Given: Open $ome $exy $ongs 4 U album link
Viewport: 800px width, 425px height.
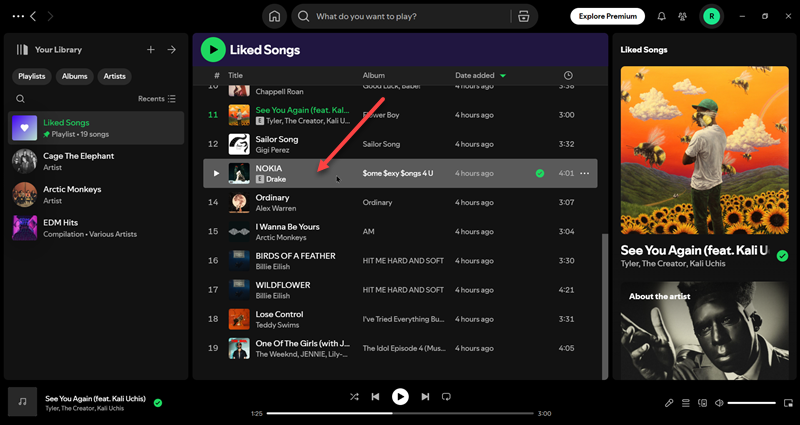Looking at the screenshot, I should 397,173.
